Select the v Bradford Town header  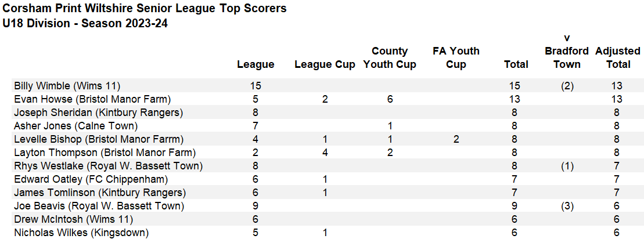pyautogui.click(x=567, y=51)
